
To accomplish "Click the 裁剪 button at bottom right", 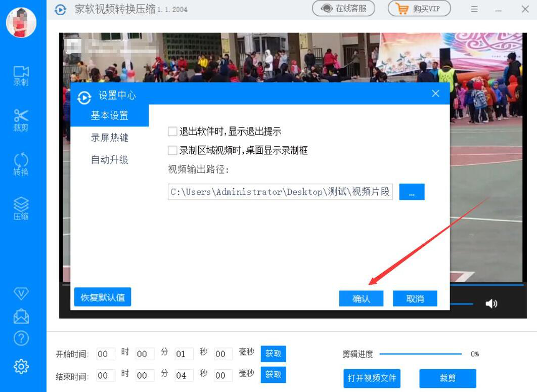I will 447,378.
